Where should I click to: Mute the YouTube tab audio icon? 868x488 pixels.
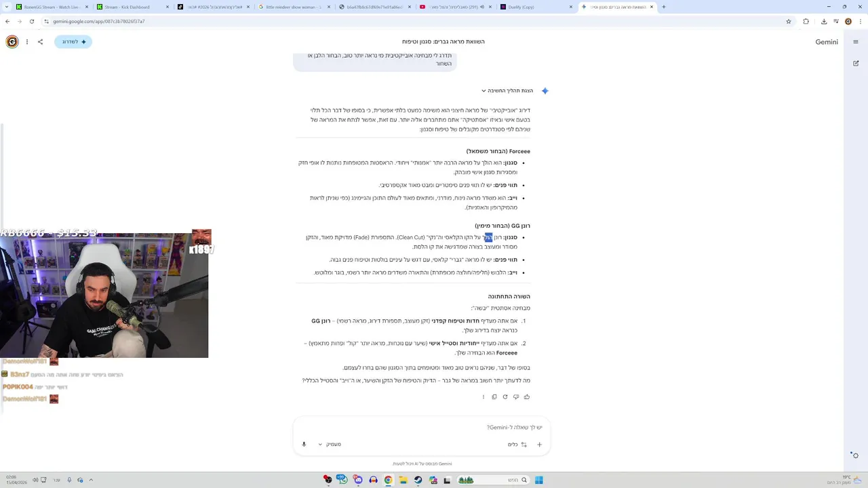482,7
